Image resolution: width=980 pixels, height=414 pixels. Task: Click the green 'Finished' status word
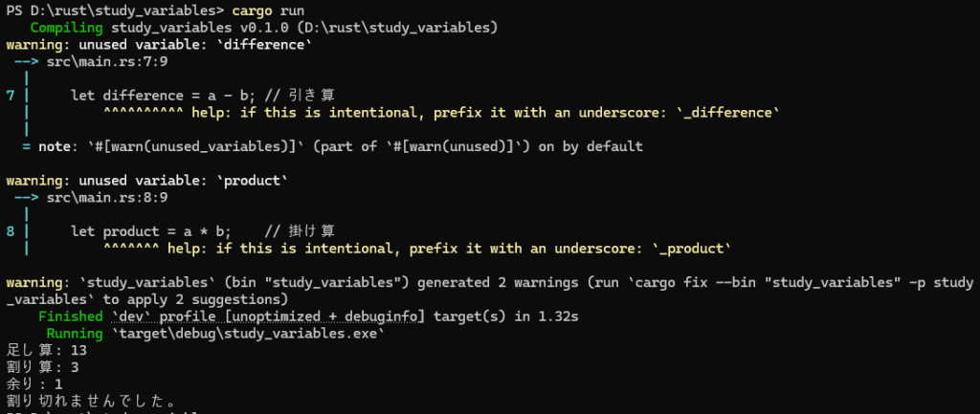[71, 316]
